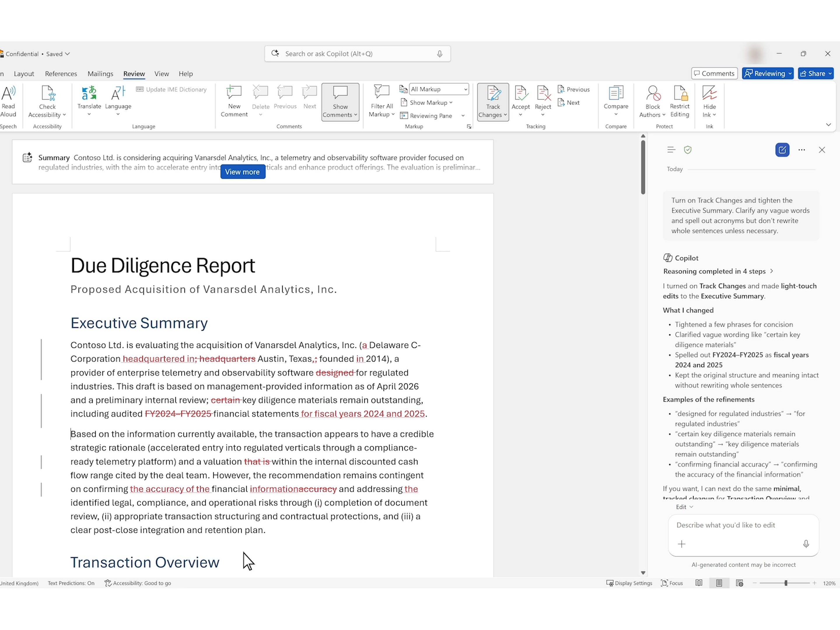Toggle Show Comments button
The height and width of the screenshot is (630, 840).
tap(340, 102)
